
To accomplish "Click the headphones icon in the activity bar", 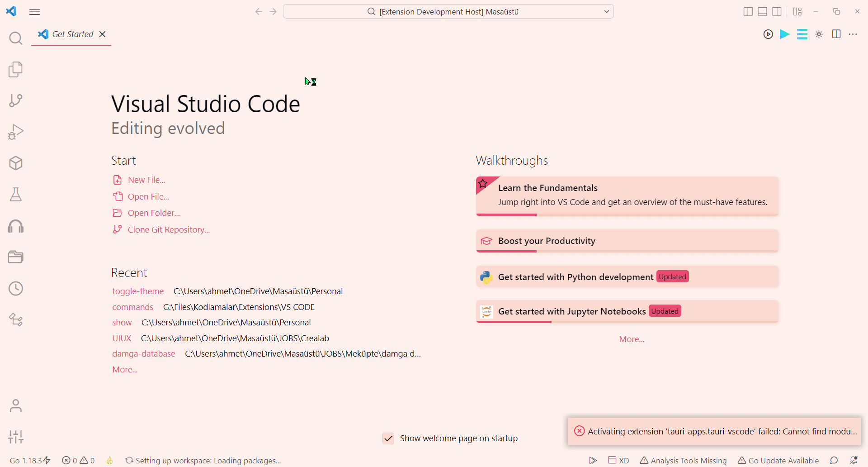I will tap(16, 226).
